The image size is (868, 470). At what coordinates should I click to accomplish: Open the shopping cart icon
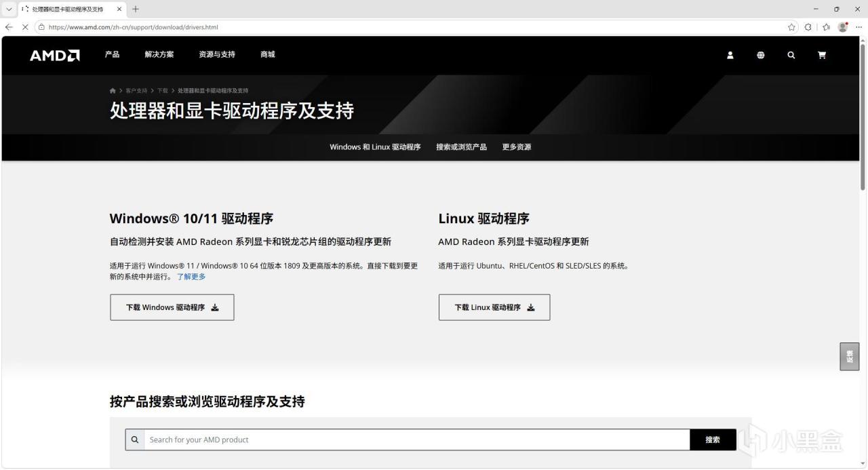822,55
